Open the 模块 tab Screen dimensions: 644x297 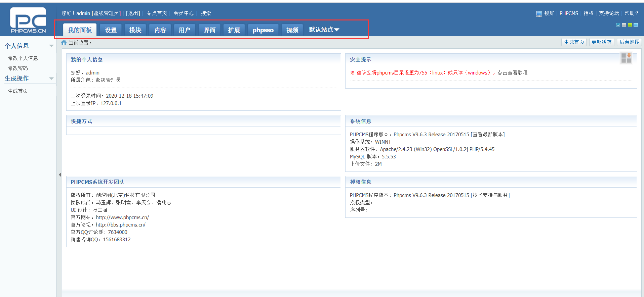(135, 30)
